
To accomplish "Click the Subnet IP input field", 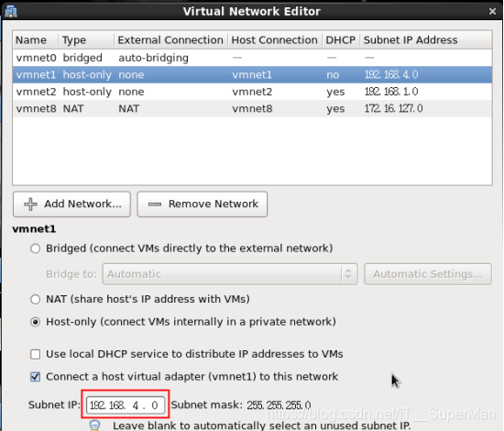I will pyautogui.click(x=126, y=405).
